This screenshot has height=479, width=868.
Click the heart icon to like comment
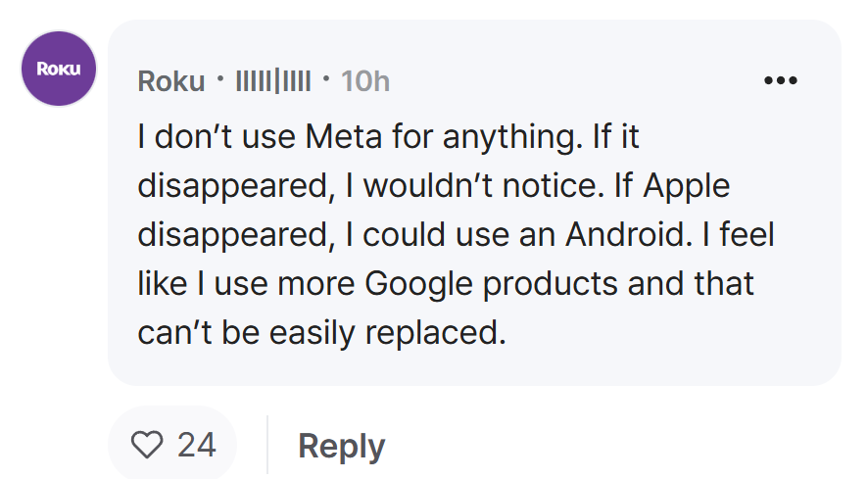(147, 445)
